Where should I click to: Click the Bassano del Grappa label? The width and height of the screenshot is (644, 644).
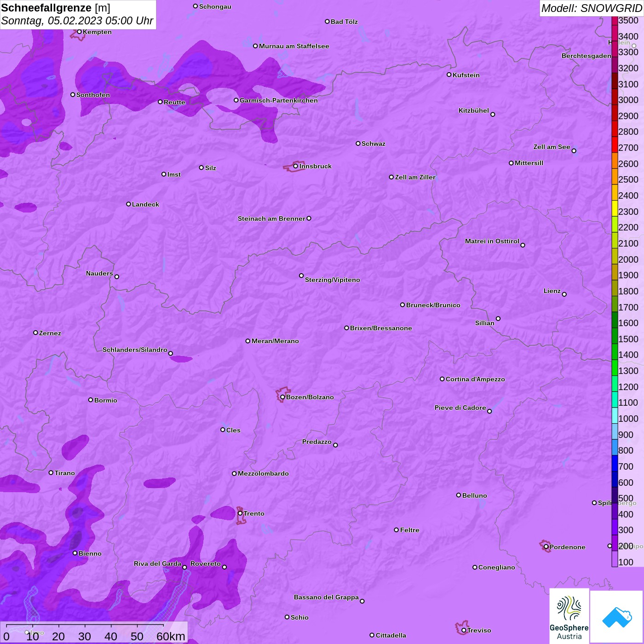(327, 597)
